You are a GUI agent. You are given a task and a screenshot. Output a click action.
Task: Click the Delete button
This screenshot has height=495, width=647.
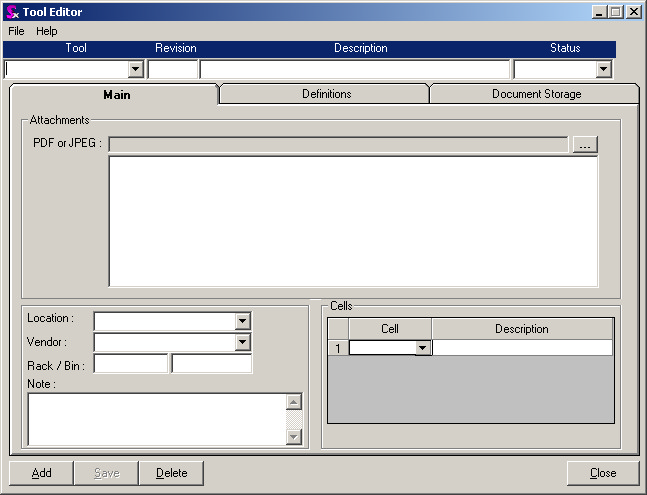172,473
